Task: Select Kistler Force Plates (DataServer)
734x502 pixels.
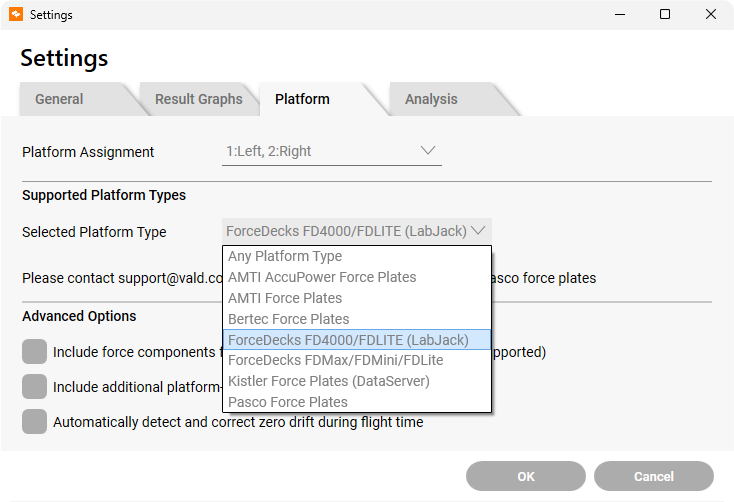Action: point(357,381)
